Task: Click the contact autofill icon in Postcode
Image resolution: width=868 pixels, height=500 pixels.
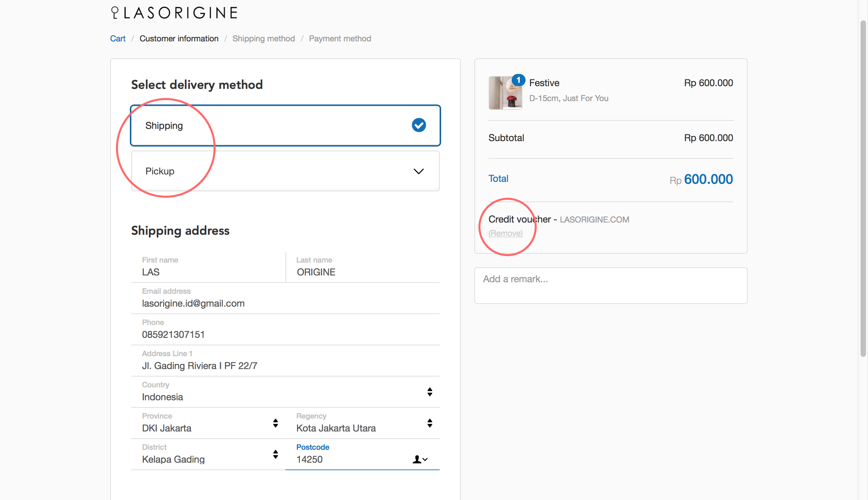Action: tap(420, 460)
